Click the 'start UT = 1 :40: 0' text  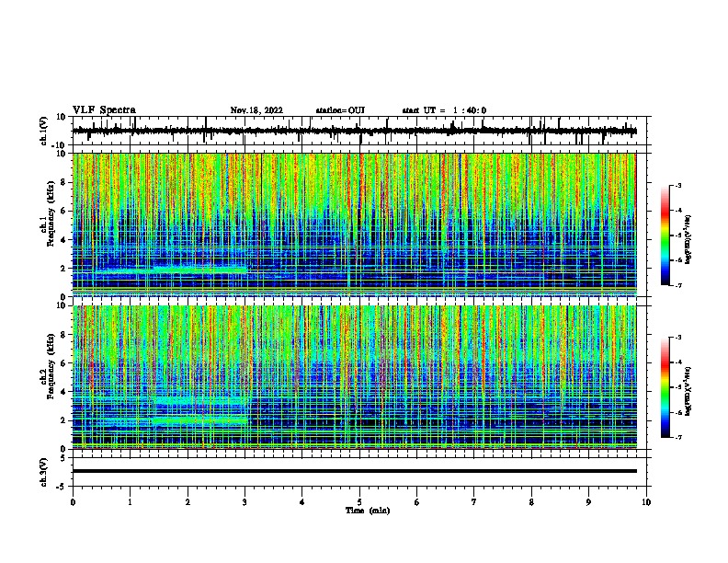click(x=444, y=110)
